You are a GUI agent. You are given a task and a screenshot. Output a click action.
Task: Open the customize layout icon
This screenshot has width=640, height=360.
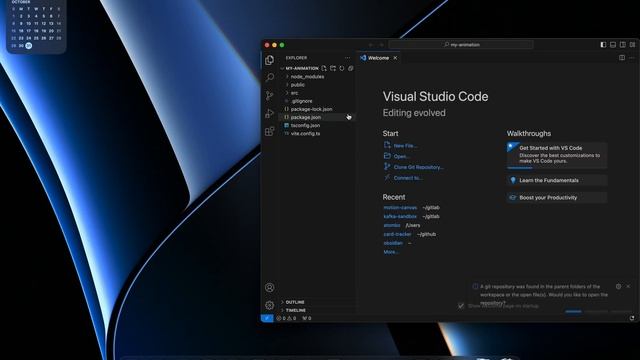pyautogui.click(x=632, y=44)
